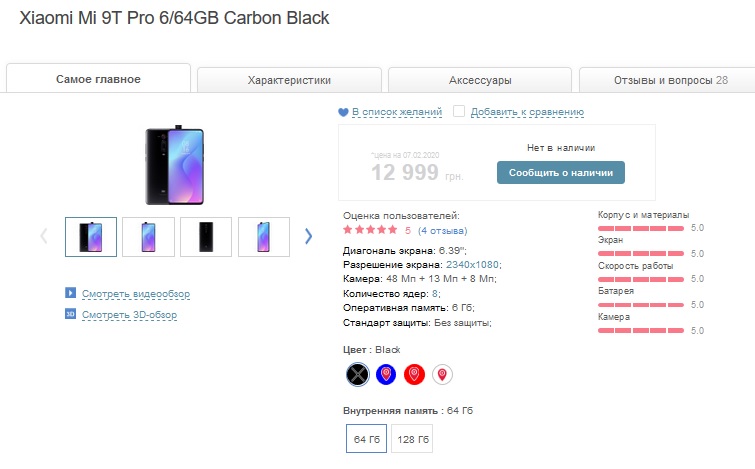Open the Смотреть видеообзор link

pyautogui.click(x=135, y=294)
